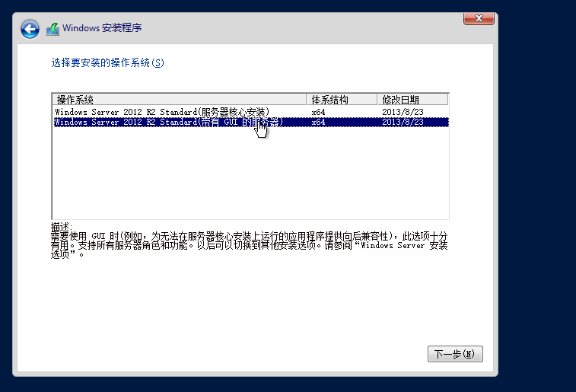Click the blue back arrow button
Viewport: 576px width, 392px height.
click(x=30, y=29)
